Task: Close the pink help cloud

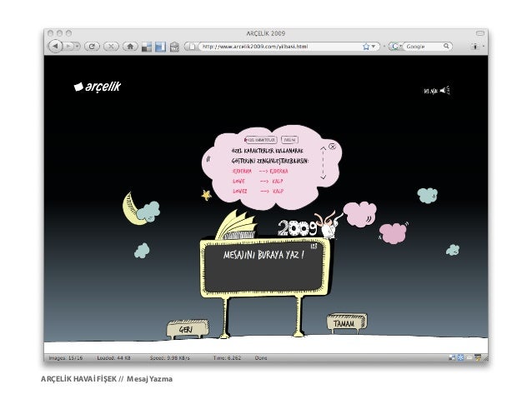Action: coord(332,147)
